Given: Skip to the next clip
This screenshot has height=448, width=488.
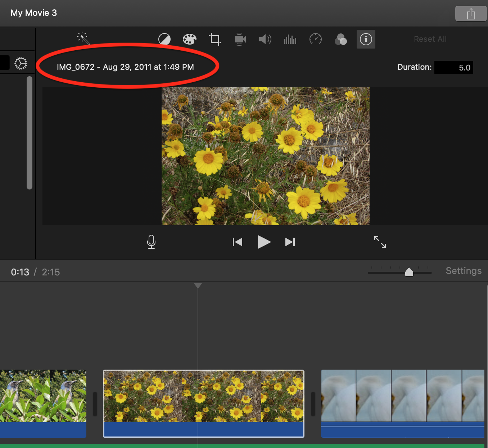Looking at the screenshot, I should [290, 242].
